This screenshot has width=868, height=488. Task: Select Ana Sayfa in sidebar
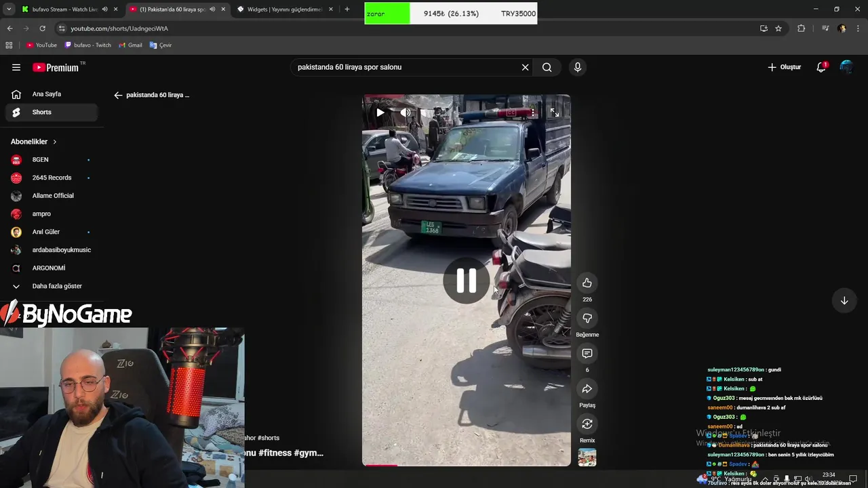51,94
